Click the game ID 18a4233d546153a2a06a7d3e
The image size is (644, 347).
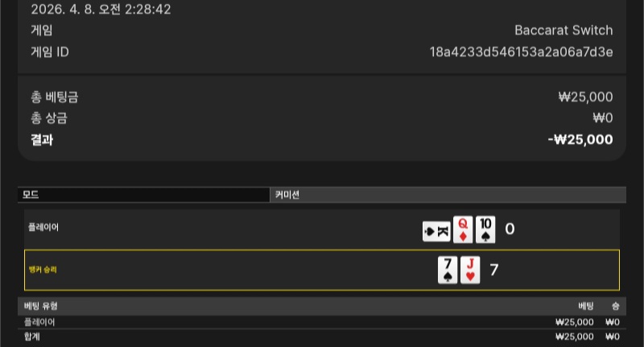tap(521, 52)
